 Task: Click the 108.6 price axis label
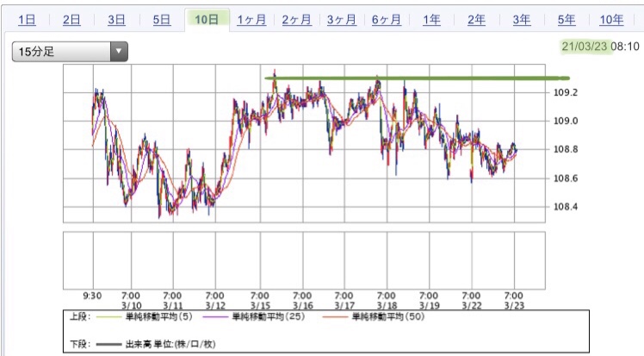566,178
